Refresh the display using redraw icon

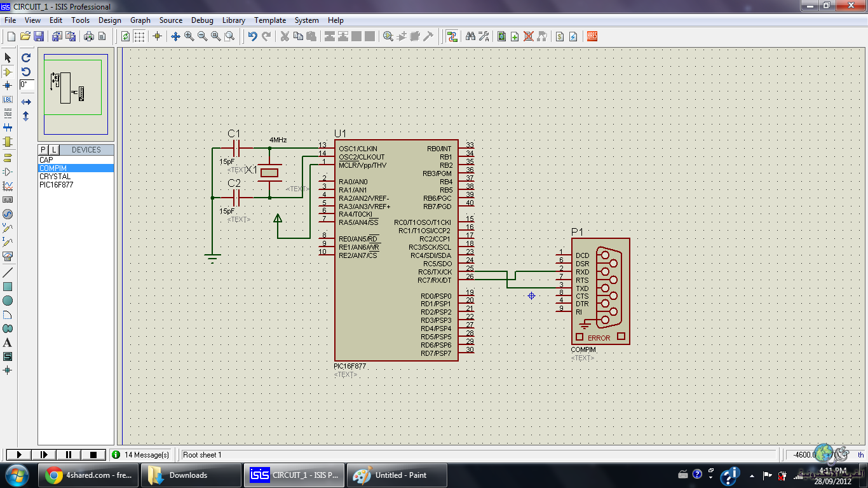(125, 36)
